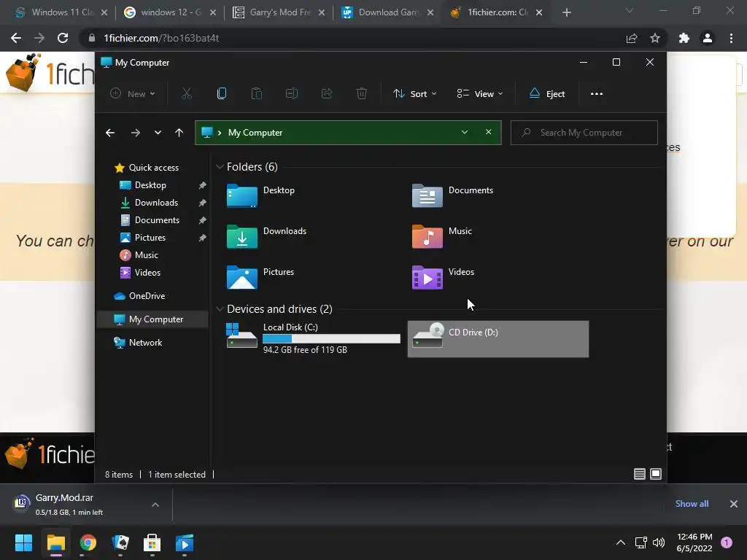
Task: Select the Videos folder icon in main pane
Action: click(x=427, y=278)
